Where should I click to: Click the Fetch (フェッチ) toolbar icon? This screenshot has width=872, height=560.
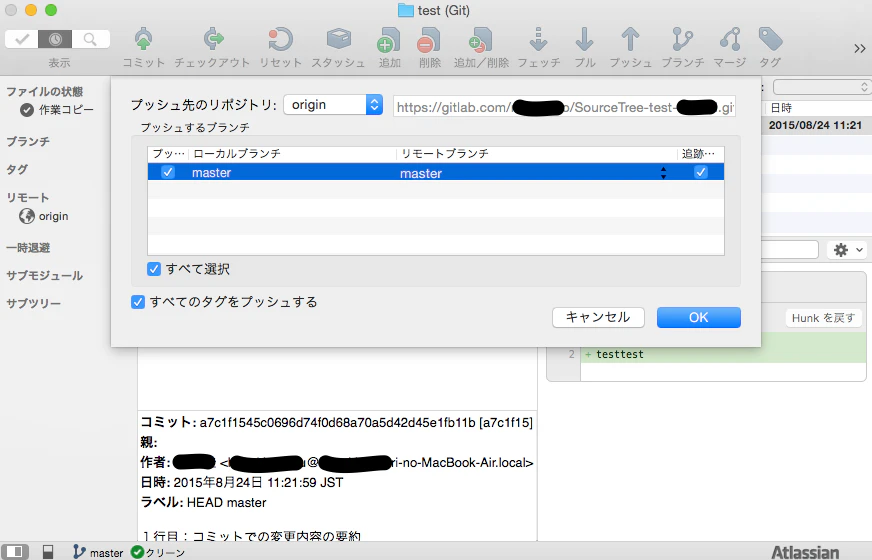[538, 40]
